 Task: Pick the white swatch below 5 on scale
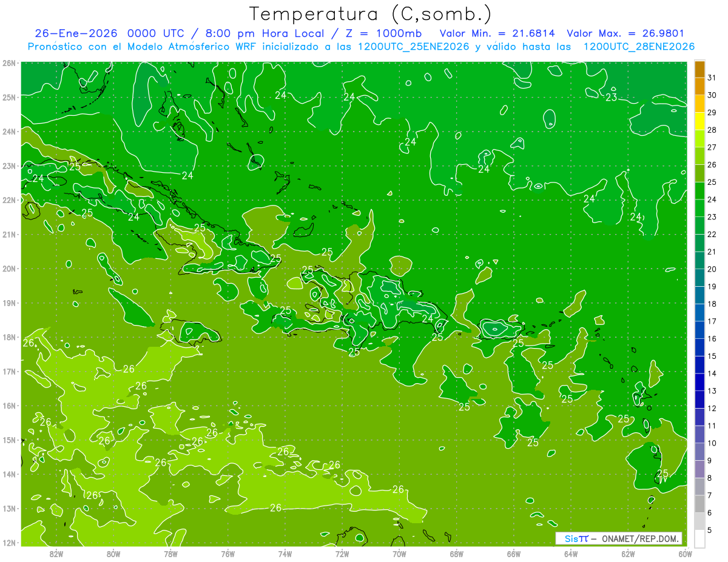click(699, 538)
